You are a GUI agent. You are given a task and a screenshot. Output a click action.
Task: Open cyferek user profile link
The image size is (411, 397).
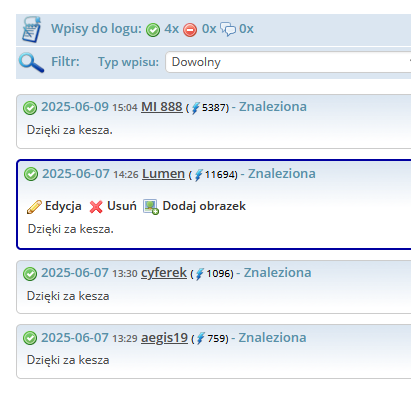pyautogui.click(x=164, y=273)
